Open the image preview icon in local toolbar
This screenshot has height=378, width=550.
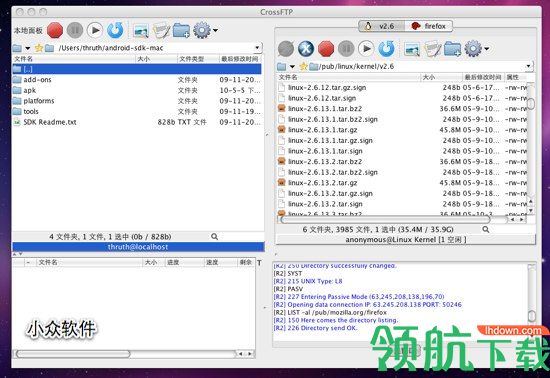[141, 31]
